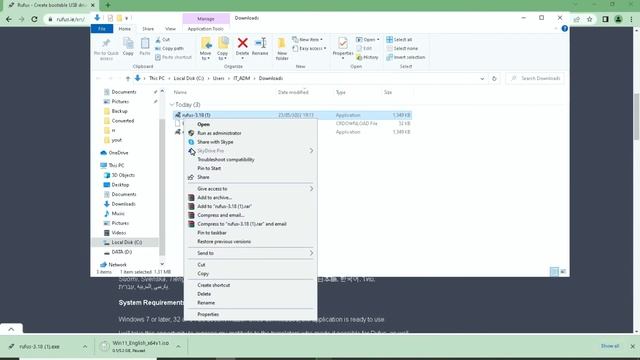Open the File ribbon tab
This screenshot has width=640, height=360.
point(102,29)
